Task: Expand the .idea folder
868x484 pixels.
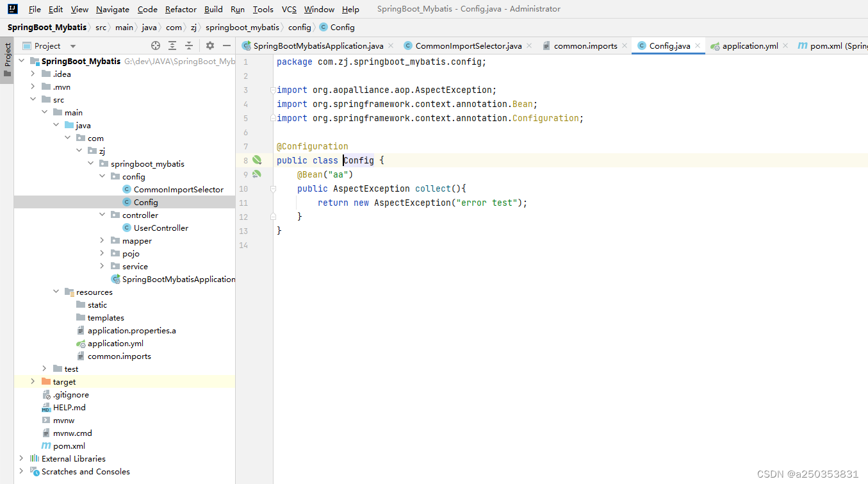Action: [33, 74]
